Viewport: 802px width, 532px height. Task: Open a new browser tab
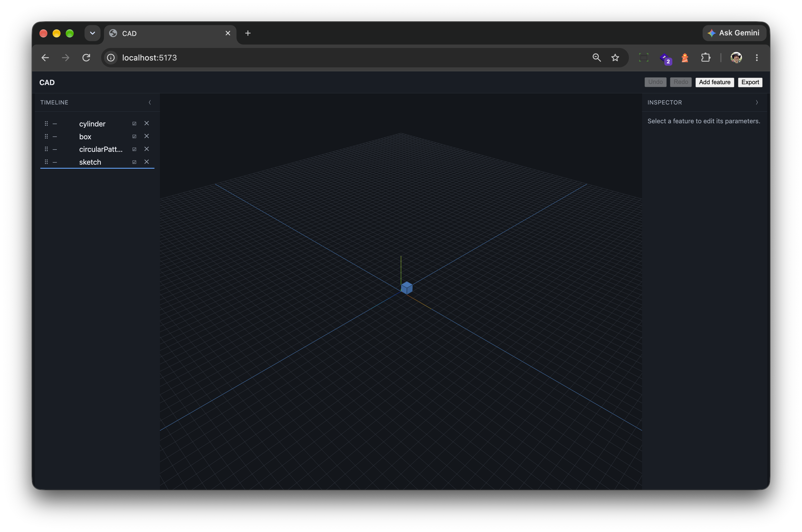coord(248,33)
